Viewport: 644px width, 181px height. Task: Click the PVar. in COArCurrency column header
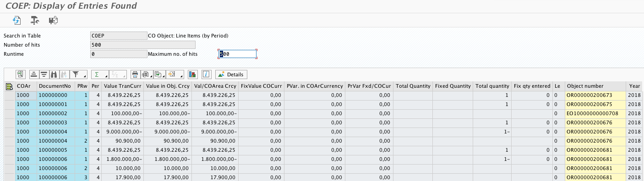point(315,86)
